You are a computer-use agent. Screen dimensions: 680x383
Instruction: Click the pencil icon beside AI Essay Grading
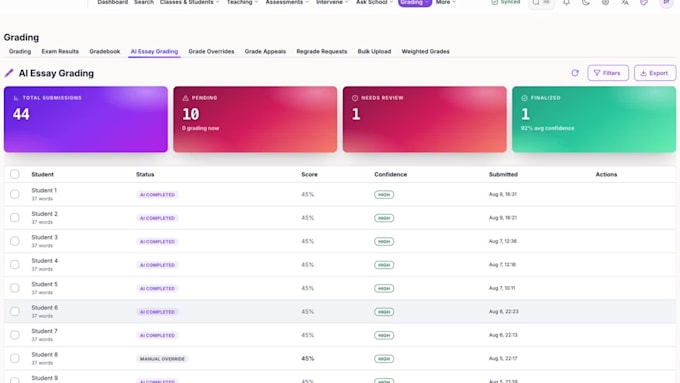click(x=9, y=73)
